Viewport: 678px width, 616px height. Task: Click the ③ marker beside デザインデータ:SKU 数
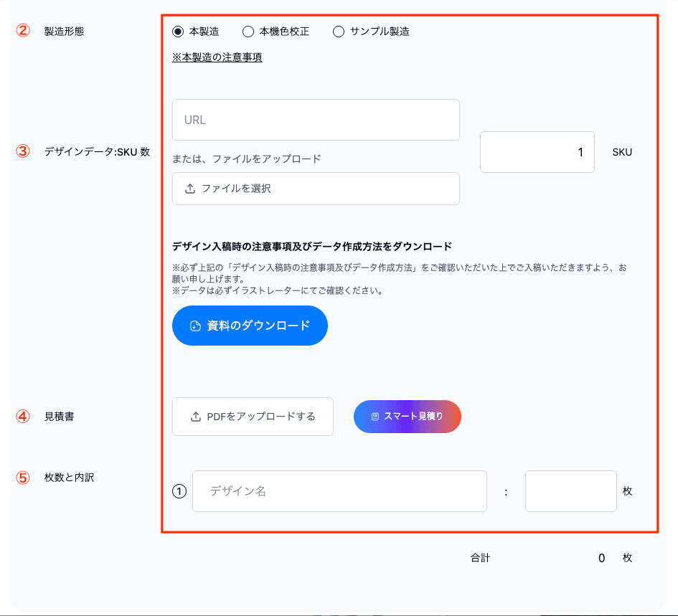(20, 152)
